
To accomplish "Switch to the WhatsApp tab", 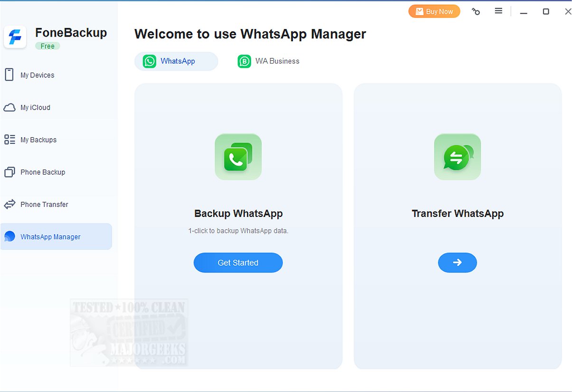I will 176,61.
